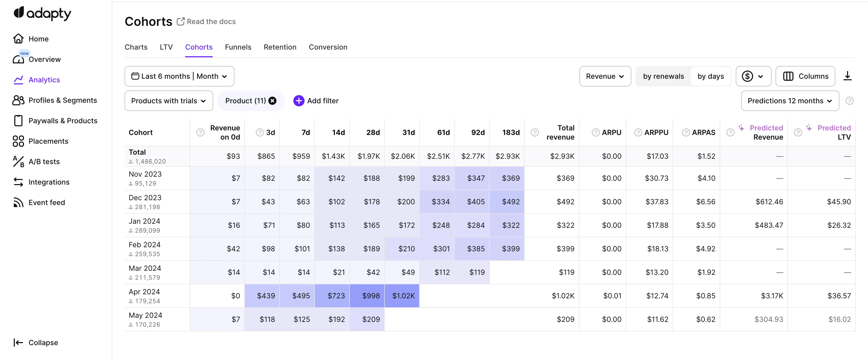Switch toggle to by days

click(710, 76)
